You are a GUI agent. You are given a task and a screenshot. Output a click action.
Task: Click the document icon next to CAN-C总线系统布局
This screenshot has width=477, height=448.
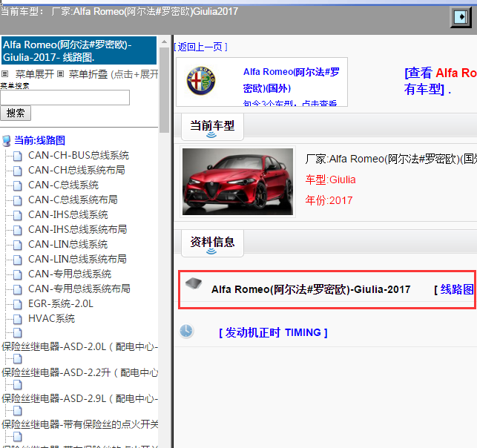18,200
